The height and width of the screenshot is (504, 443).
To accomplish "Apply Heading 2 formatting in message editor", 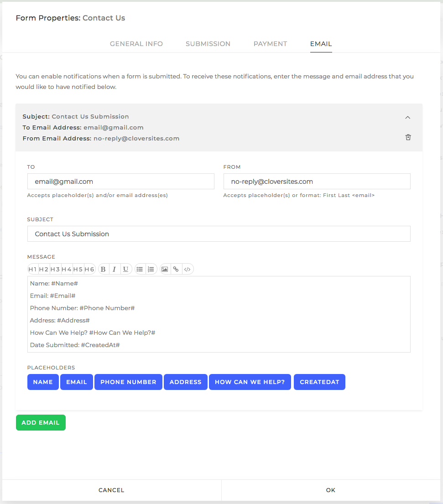I will click(44, 269).
